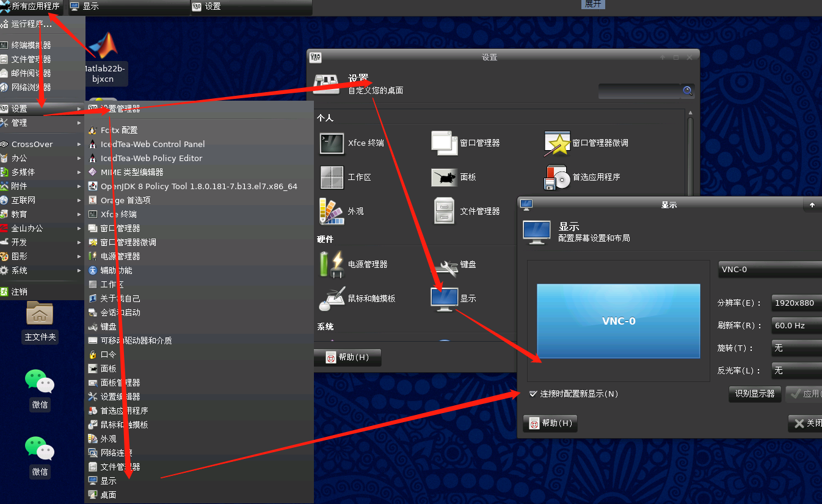822x504 pixels.
Task: Toggle 连接时配置新显示 checkbox
Action: tap(533, 394)
